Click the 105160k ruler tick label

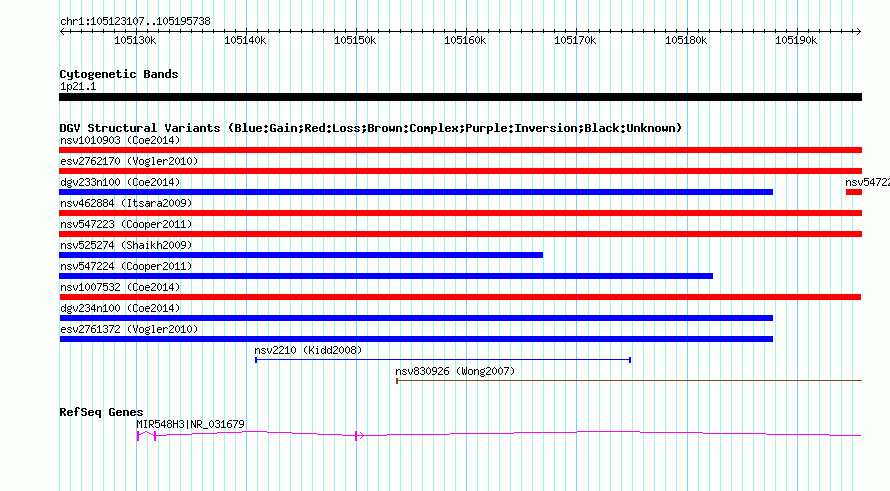pyautogui.click(x=465, y=40)
